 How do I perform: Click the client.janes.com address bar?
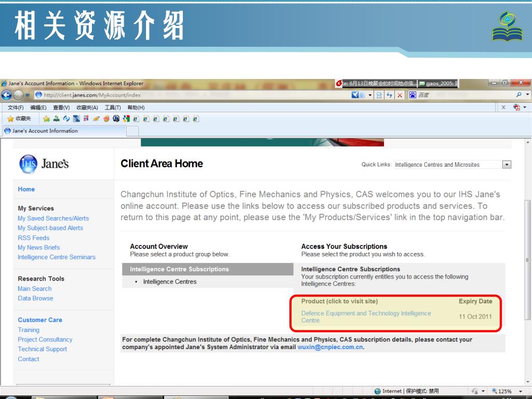(192, 95)
